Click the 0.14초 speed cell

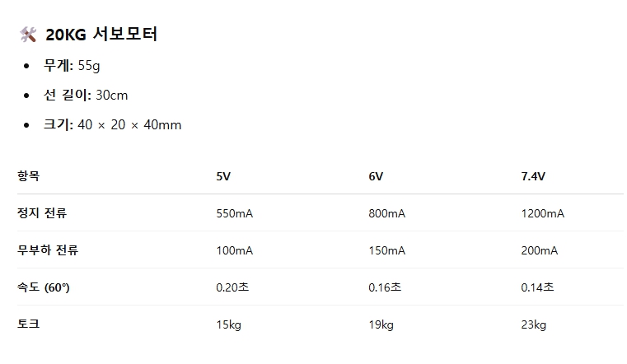(537, 287)
